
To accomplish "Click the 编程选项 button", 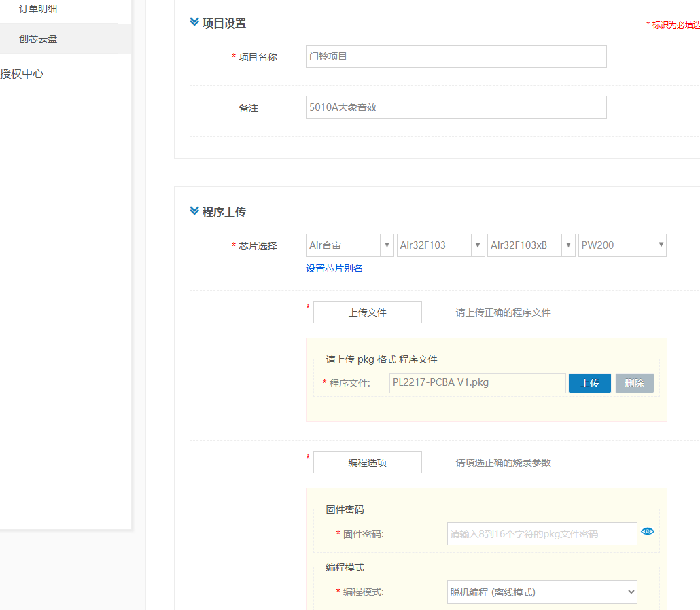I will tap(367, 463).
